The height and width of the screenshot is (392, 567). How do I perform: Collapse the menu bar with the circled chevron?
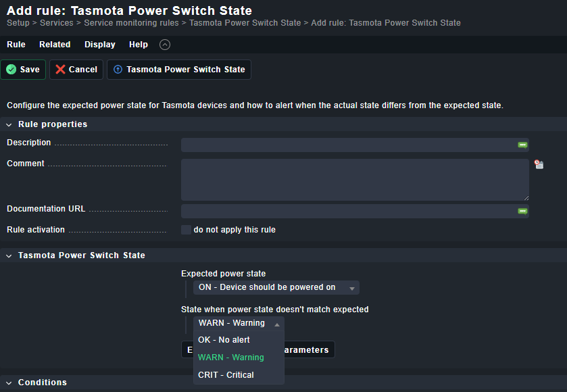(165, 45)
